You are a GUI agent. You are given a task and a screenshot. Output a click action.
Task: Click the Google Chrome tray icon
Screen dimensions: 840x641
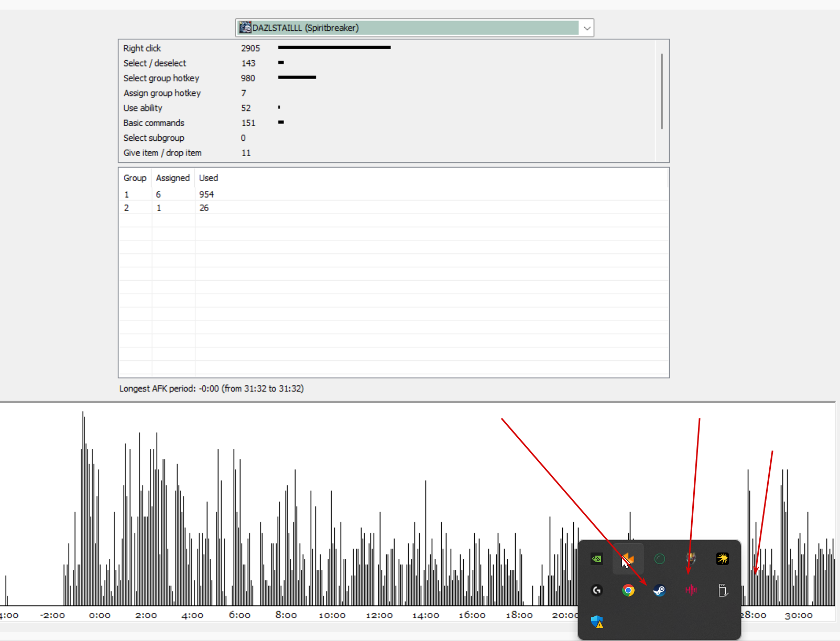coord(628,591)
